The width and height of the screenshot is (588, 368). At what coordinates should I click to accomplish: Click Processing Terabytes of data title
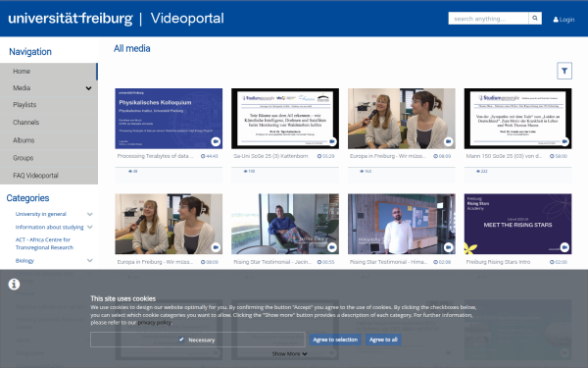[x=156, y=156]
